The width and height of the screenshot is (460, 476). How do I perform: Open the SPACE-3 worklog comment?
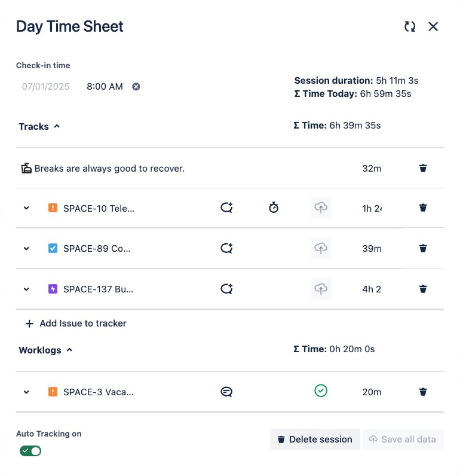(x=226, y=392)
